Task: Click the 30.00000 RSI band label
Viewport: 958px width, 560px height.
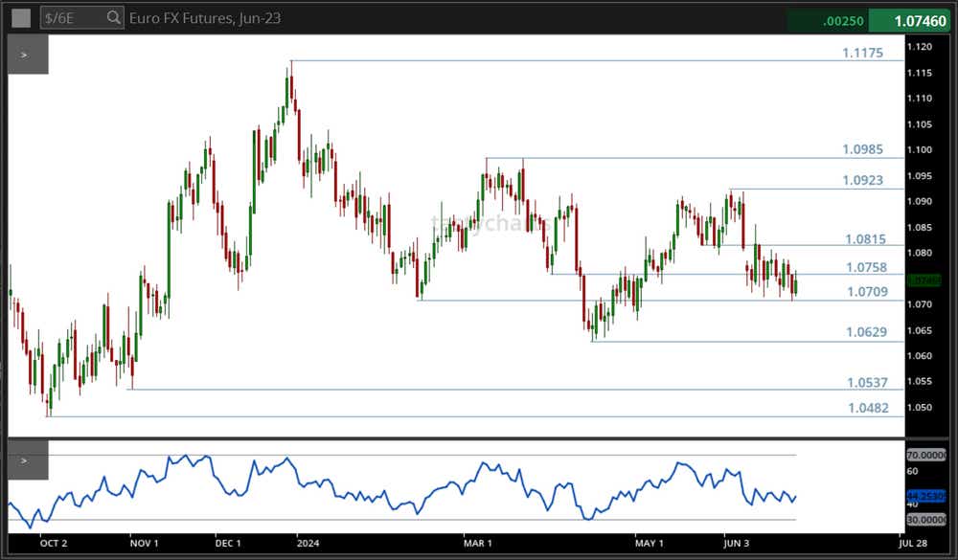Action: 925,519
